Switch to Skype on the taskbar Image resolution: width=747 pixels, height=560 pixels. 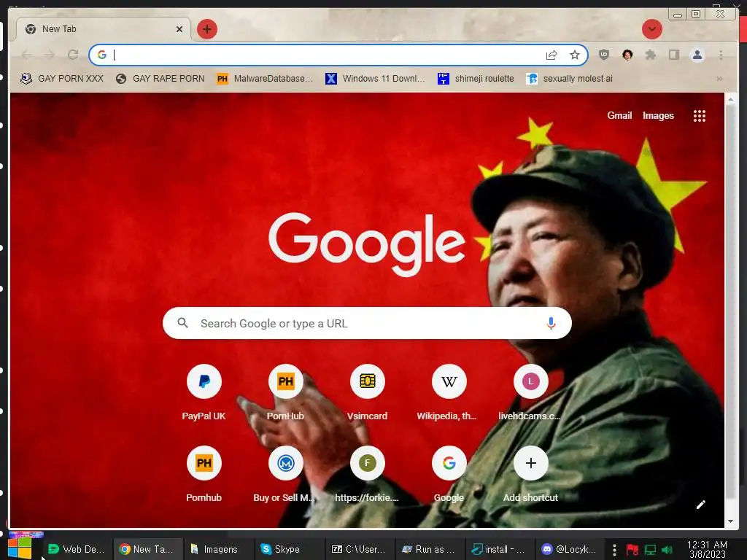tap(288, 549)
